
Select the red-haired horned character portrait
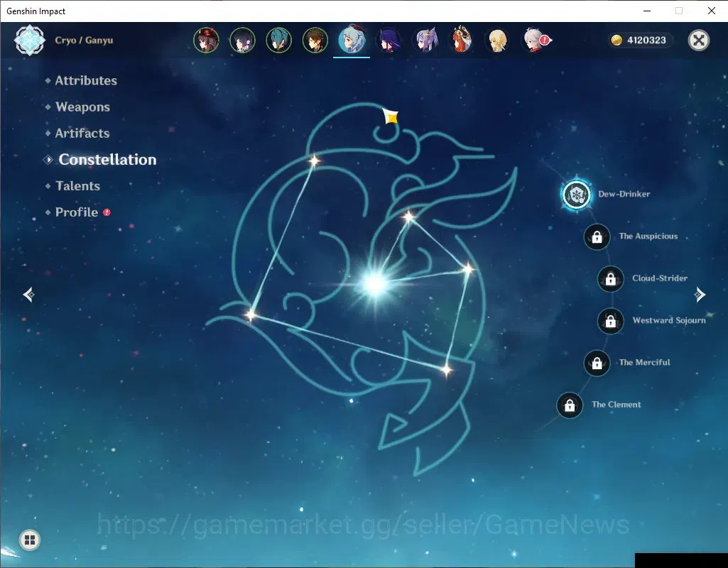(x=462, y=40)
